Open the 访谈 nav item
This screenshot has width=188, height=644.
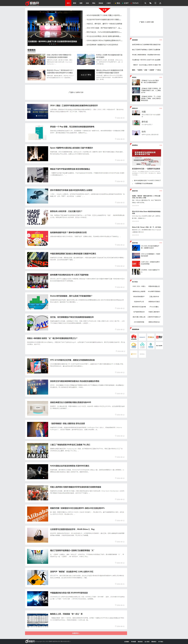pos(87,3)
